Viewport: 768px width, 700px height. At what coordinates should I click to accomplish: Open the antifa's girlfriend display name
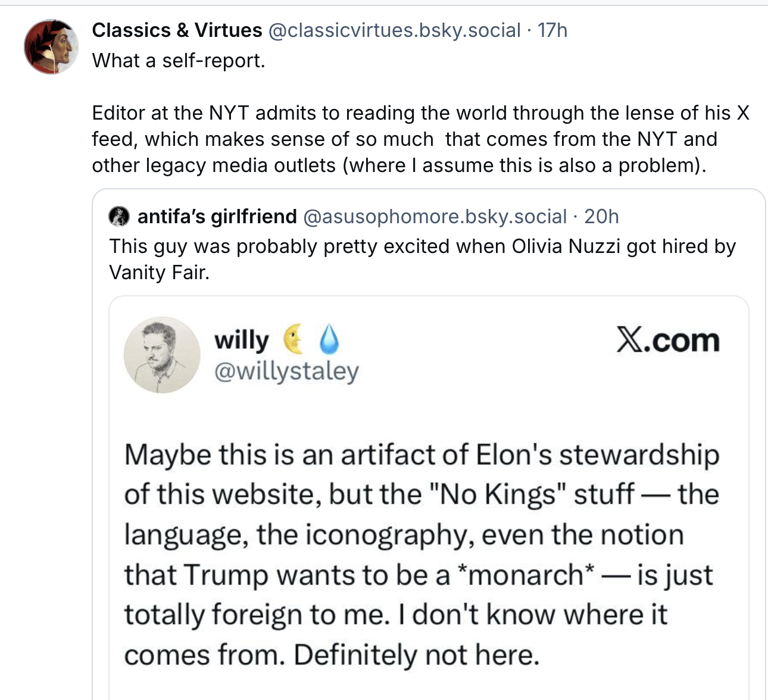click(217, 217)
